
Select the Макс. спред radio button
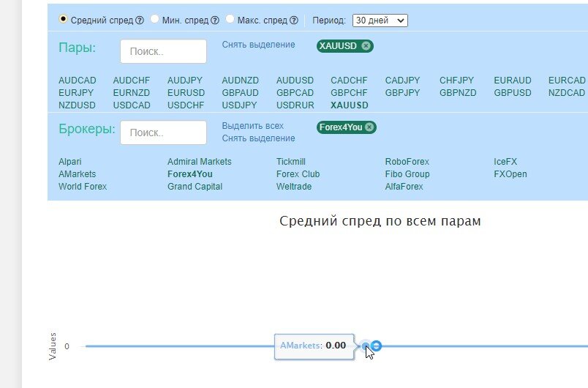(230, 19)
